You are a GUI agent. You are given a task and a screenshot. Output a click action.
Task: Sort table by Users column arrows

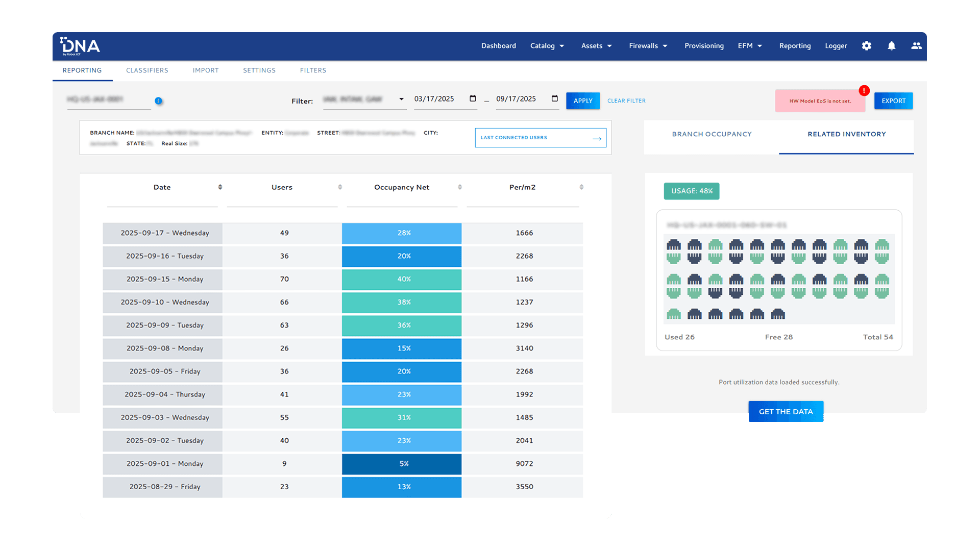pyautogui.click(x=340, y=187)
